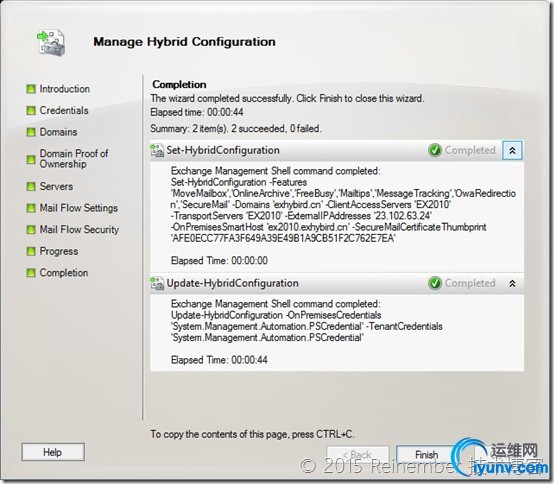554x484 pixels.
Task: Click the green square beside Progress
Action: [31, 251]
